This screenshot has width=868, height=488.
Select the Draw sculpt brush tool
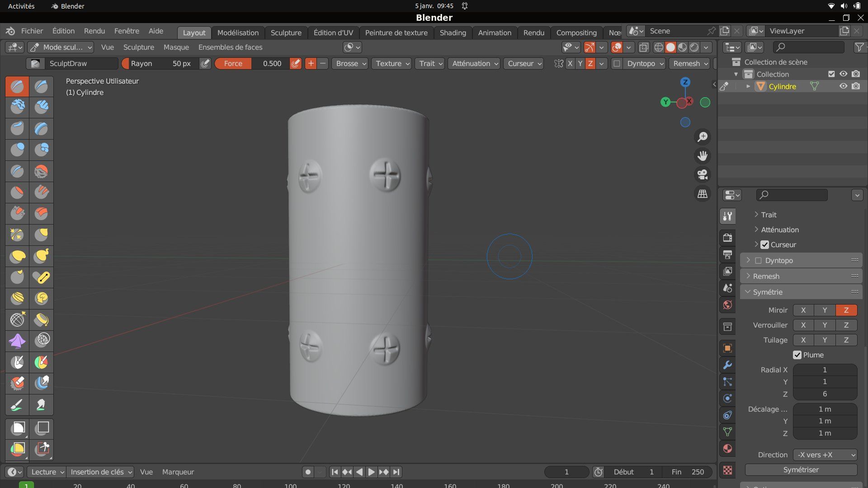pyautogui.click(x=17, y=86)
